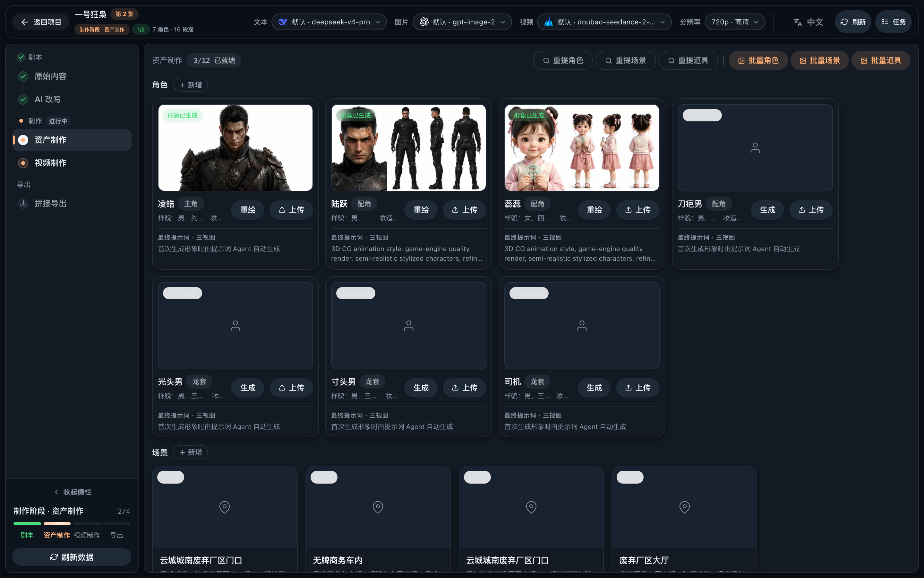Click the 重提场景 search button

625,60
